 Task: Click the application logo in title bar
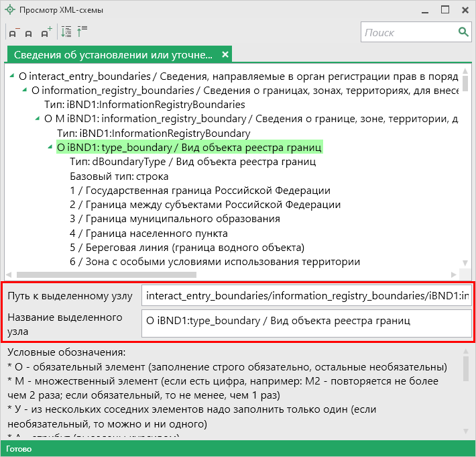pos(9,9)
